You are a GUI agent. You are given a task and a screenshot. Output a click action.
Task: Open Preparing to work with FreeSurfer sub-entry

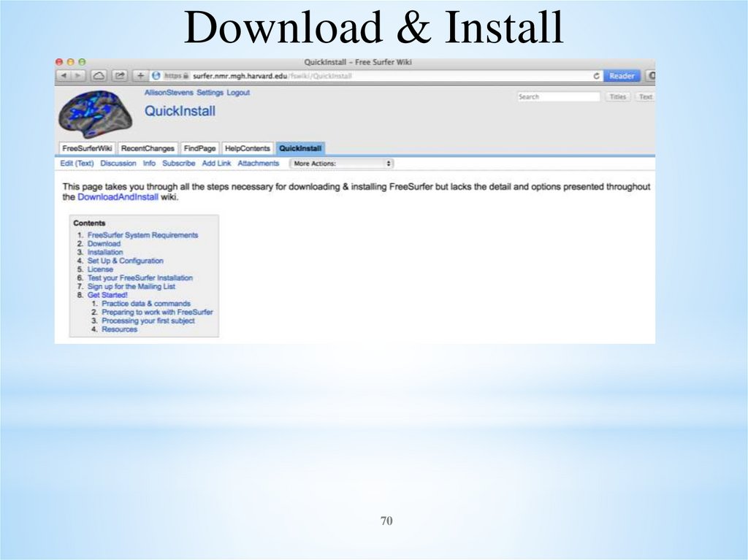158,312
